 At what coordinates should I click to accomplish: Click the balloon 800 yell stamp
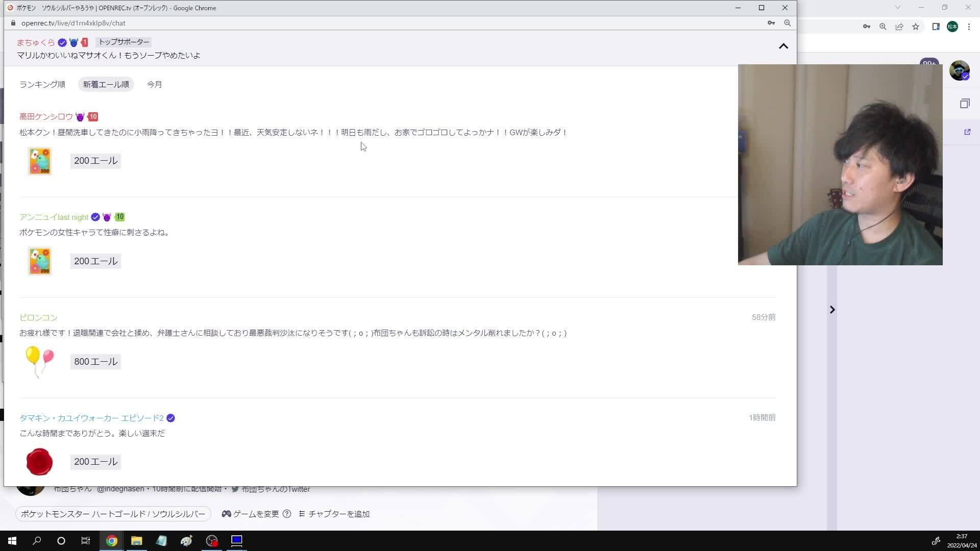coord(40,362)
